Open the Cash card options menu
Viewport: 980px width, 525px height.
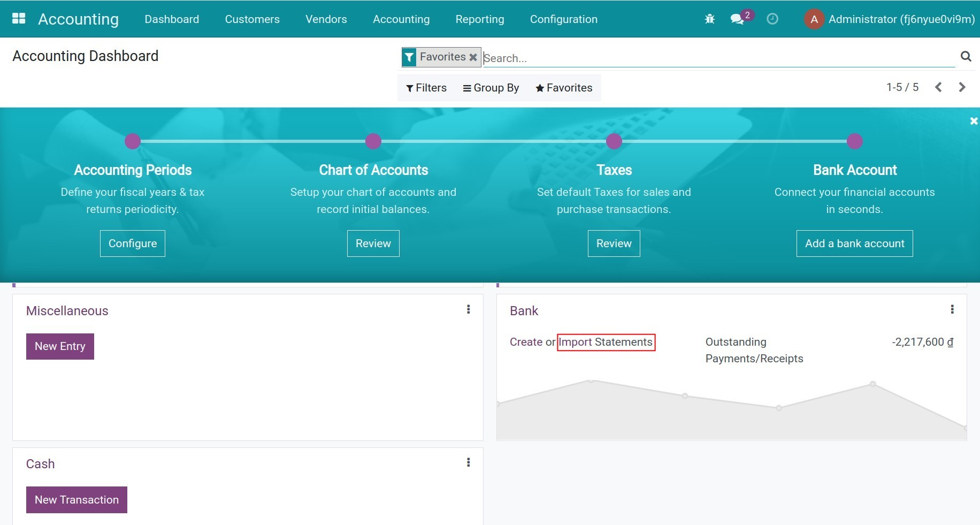point(468,462)
